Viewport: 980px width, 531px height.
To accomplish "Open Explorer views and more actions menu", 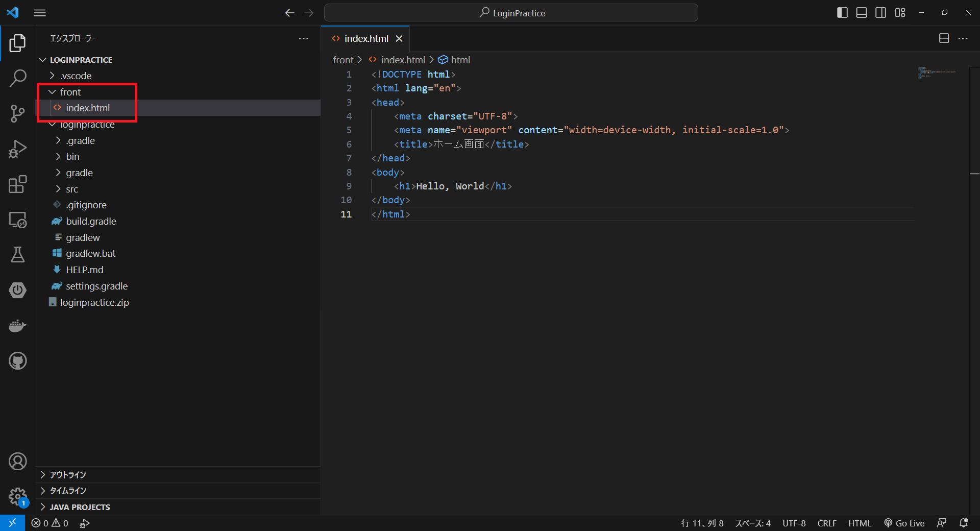I will [x=304, y=38].
